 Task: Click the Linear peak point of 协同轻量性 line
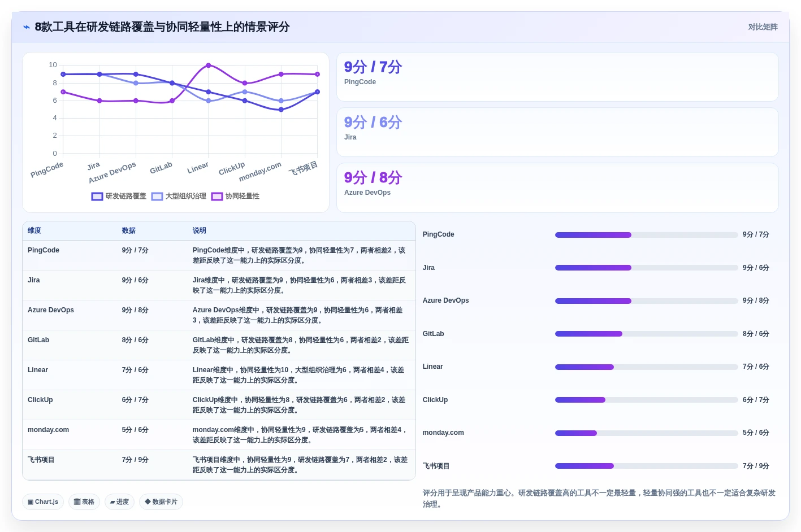coord(209,66)
